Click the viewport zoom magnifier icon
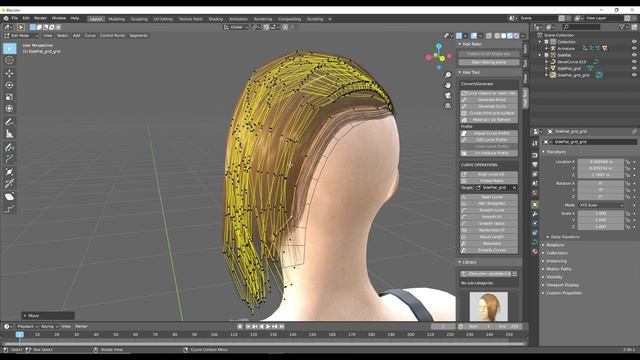The height and width of the screenshot is (360, 640). (x=448, y=75)
